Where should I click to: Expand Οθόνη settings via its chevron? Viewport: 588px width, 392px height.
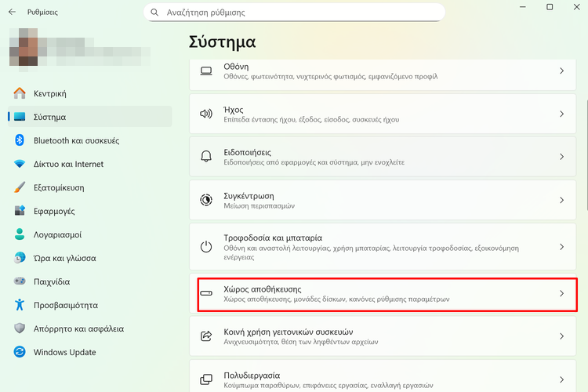[562, 71]
